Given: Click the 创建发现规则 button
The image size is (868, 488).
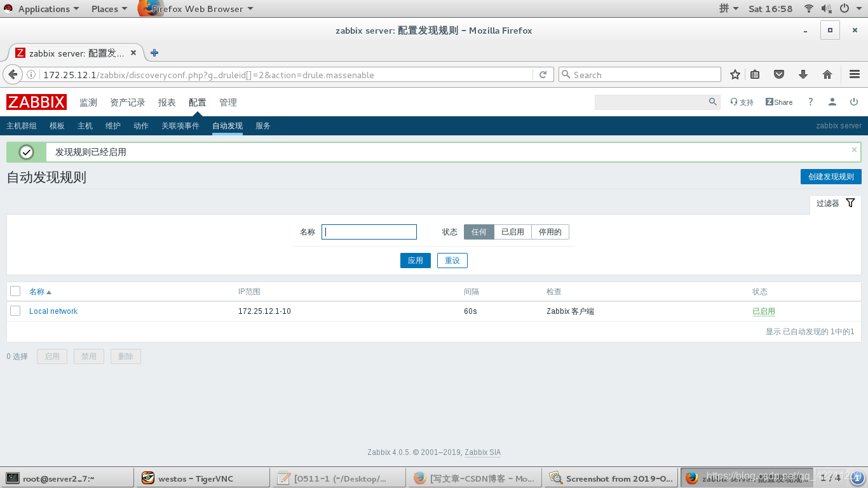Looking at the screenshot, I should tap(831, 177).
